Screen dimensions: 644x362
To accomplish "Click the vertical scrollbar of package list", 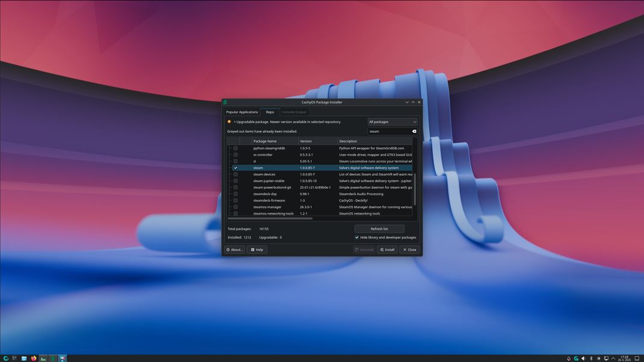I will tap(415, 189).
